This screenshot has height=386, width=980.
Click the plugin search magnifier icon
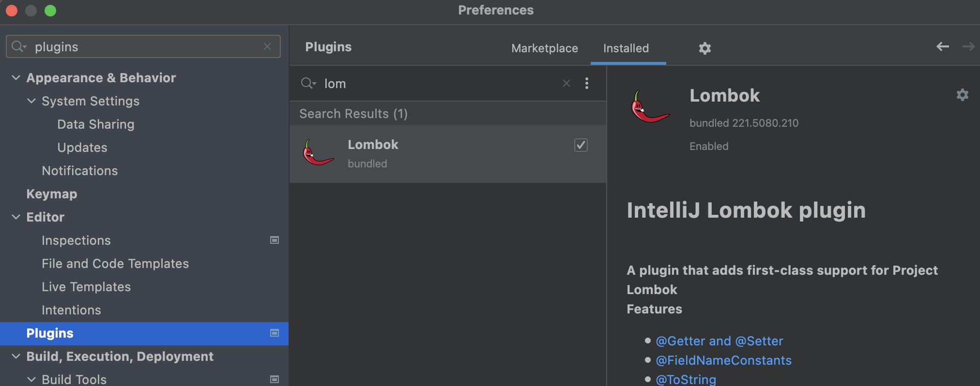[x=308, y=83]
